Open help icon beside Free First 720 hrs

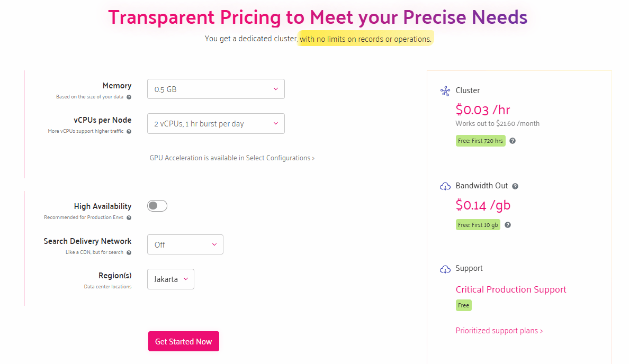coord(511,141)
